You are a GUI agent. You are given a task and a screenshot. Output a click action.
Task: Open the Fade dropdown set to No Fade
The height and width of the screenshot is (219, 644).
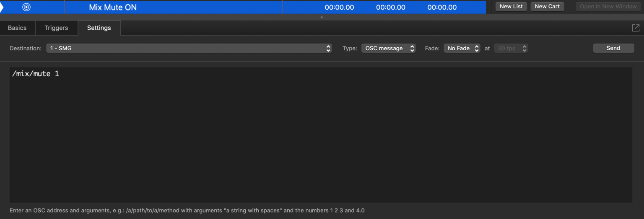click(x=462, y=48)
